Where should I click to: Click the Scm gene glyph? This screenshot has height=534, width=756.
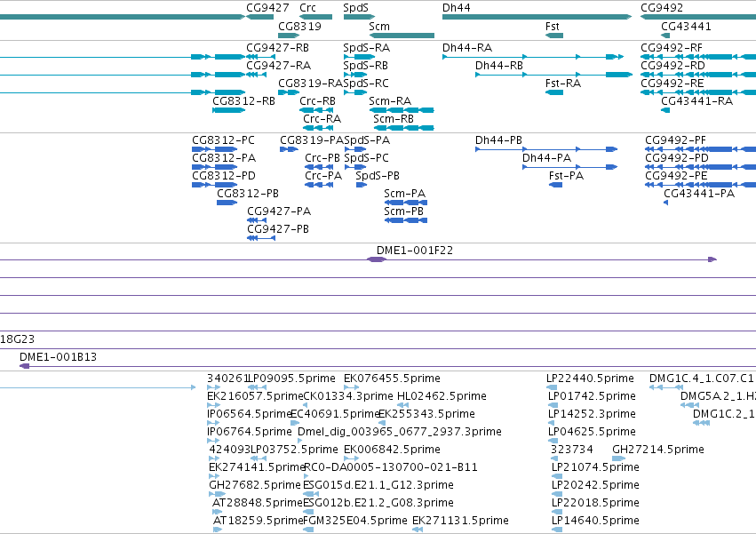(x=402, y=36)
